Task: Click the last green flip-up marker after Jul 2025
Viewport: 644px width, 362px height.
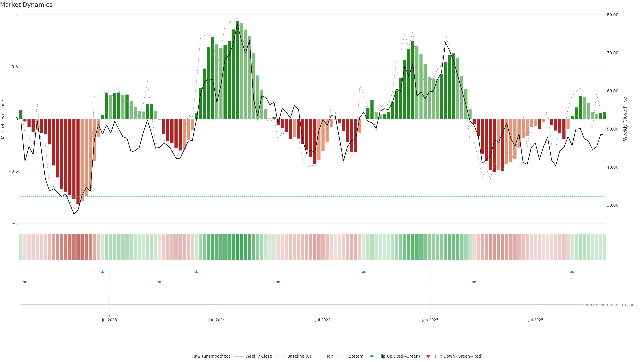Action: pos(572,272)
